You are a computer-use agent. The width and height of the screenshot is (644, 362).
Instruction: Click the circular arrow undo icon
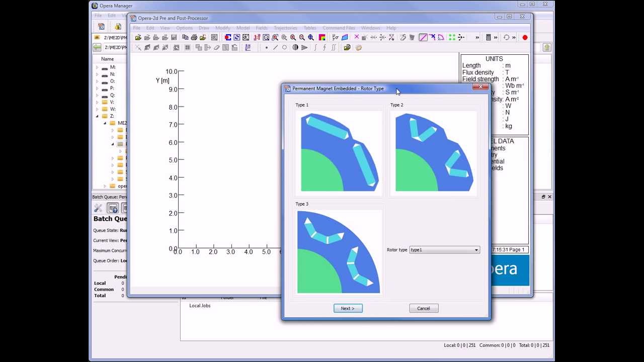(506, 37)
